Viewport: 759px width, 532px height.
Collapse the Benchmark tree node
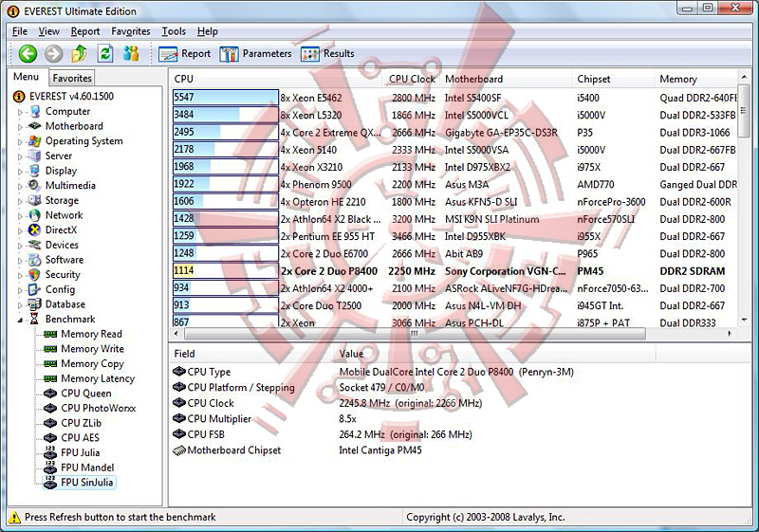pyautogui.click(x=20, y=320)
